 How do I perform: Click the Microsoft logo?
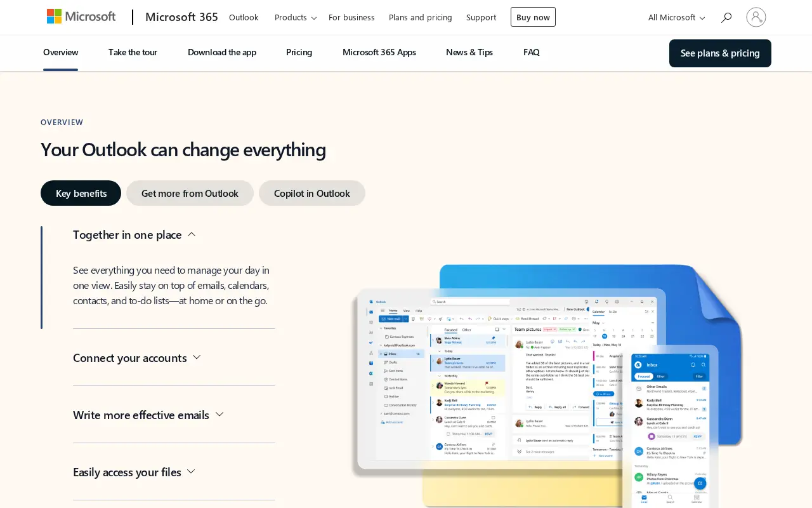81,17
